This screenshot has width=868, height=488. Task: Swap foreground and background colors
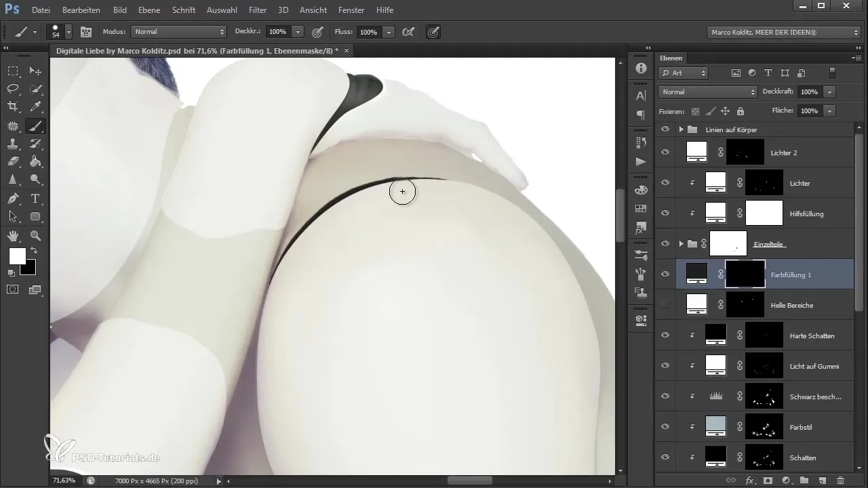(x=34, y=251)
